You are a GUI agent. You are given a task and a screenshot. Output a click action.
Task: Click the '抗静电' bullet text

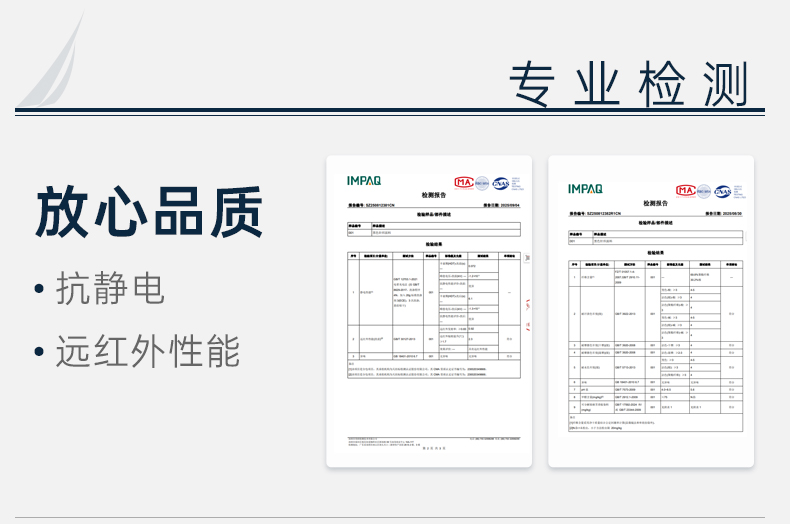coord(110,288)
